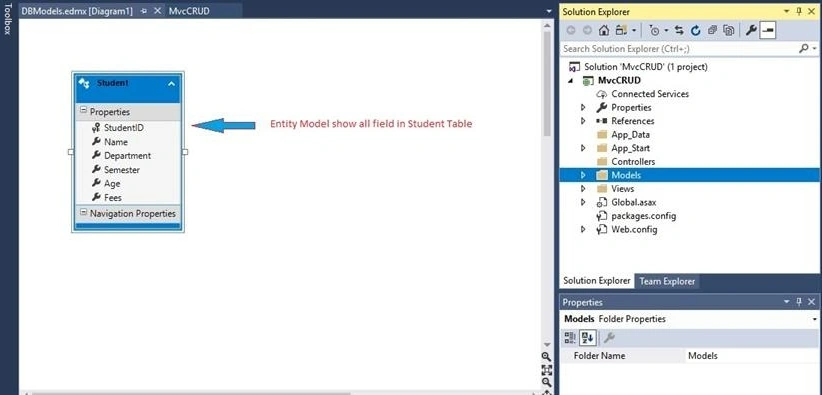The width and height of the screenshot is (822, 395).
Task: Select the Fees property
Action: pyautogui.click(x=113, y=198)
